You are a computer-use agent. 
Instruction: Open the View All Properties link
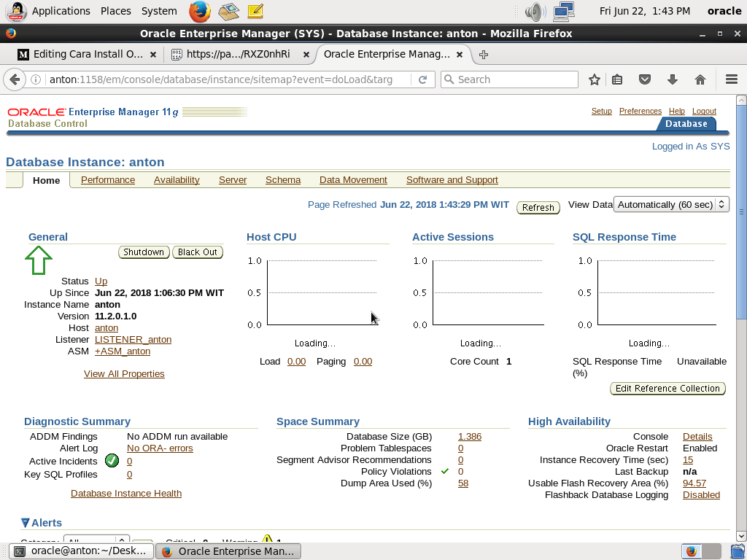click(124, 375)
